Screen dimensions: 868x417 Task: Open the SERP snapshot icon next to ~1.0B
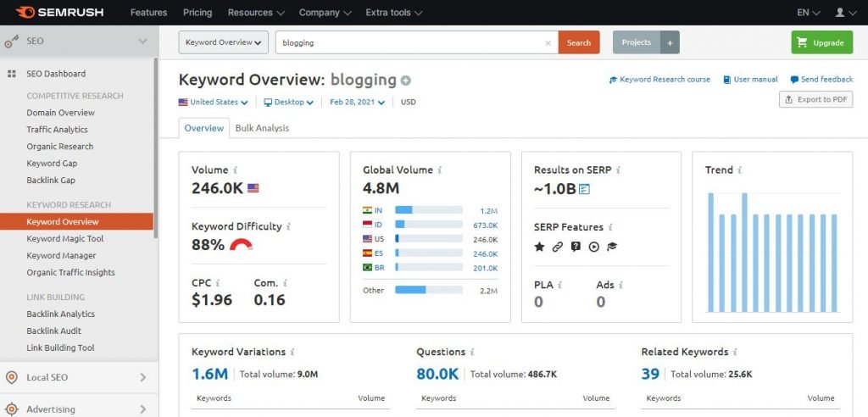(x=584, y=189)
